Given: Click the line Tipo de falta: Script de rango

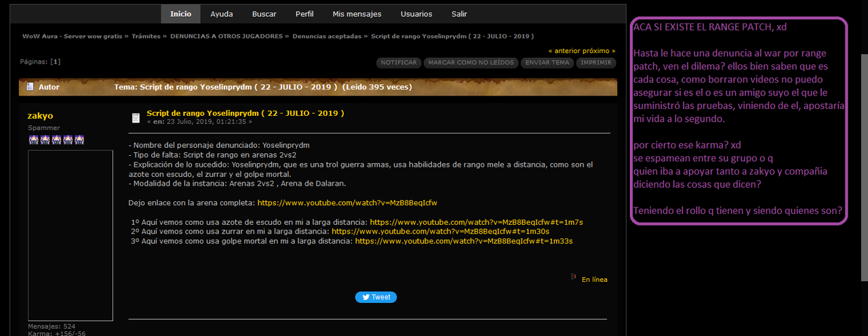Looking at the screenshot, I should click(205, 155).
